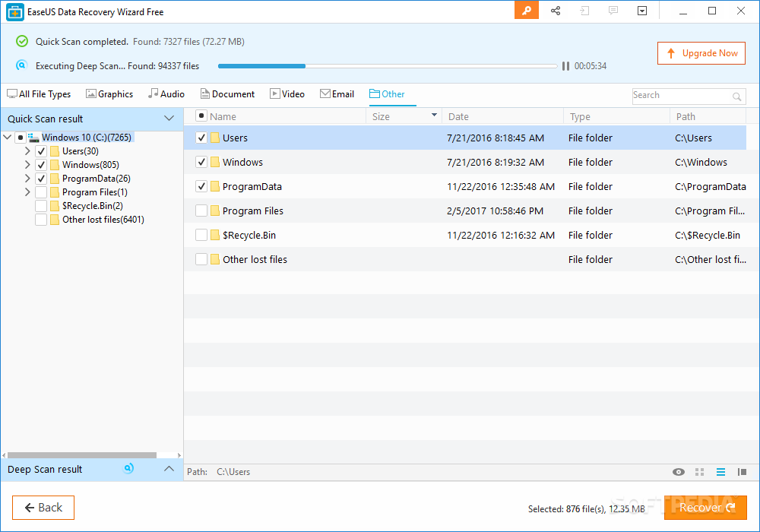Screen dimensions: 760x532
Task: Collapse the Quick Scan result panel
Action: click(169, 119)
